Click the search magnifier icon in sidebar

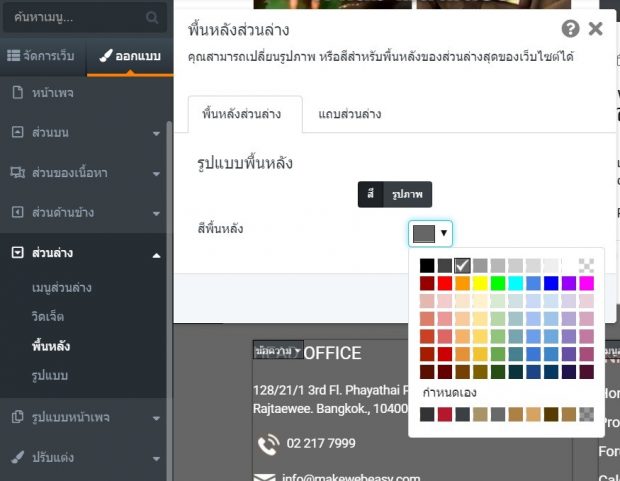click(151, 18)
